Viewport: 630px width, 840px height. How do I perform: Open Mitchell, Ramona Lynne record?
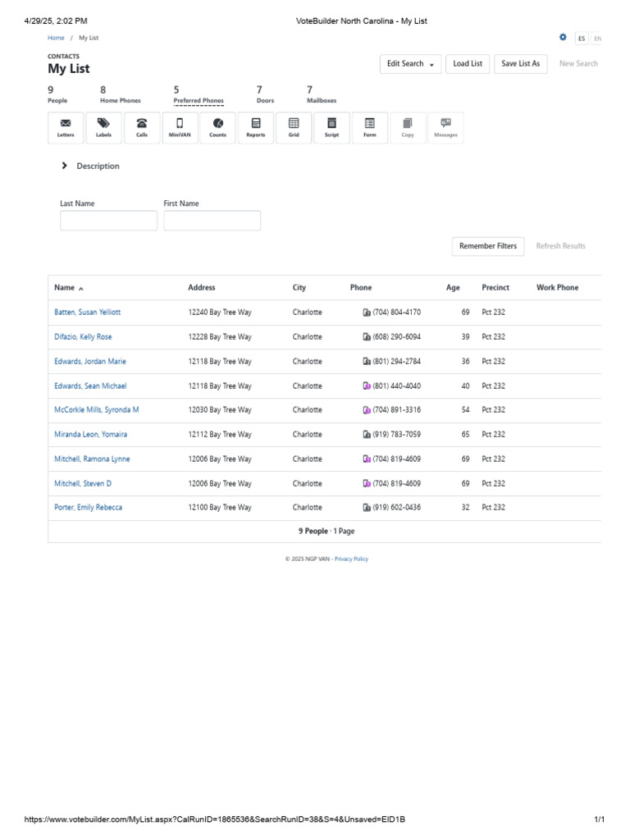(92, 459)
